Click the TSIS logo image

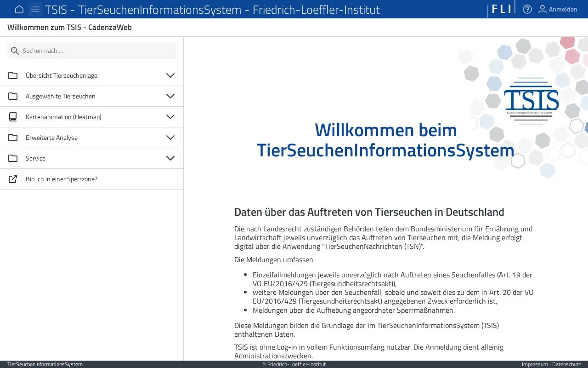(531, 101)
